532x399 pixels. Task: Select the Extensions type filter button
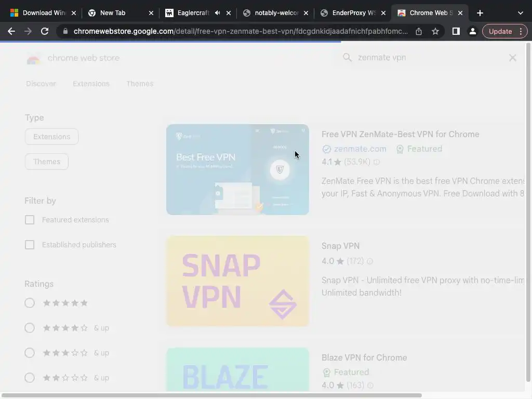pos(51,137)
